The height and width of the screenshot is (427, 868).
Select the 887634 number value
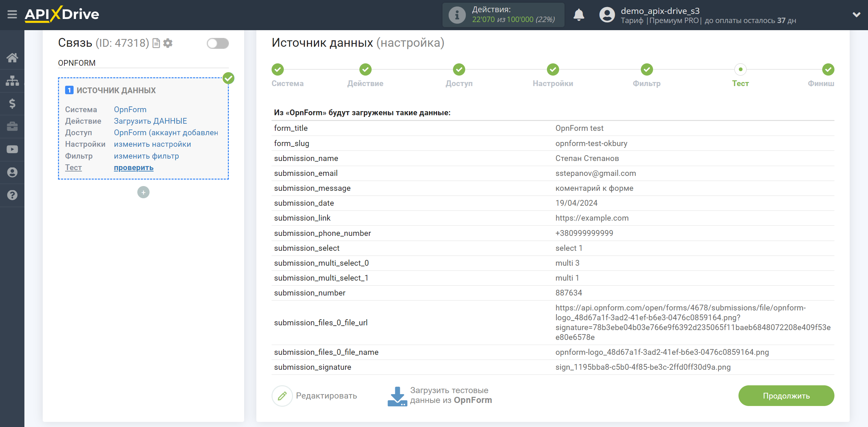click(569, 293)
